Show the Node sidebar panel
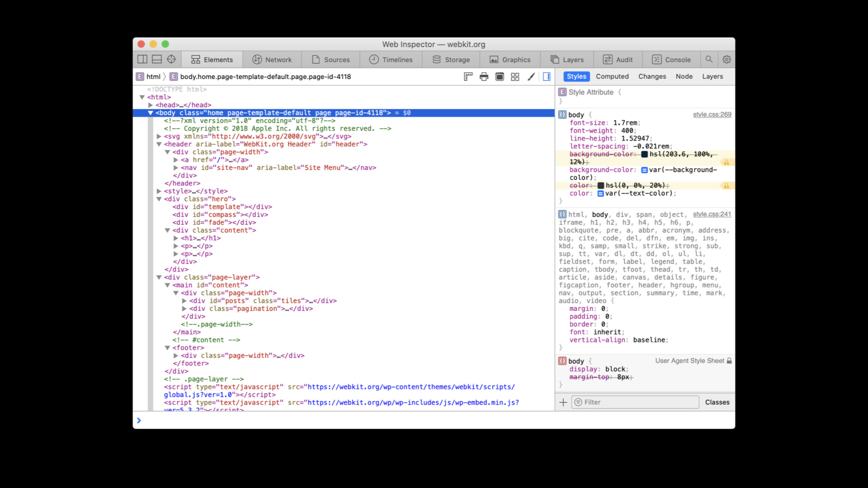Viewport: 868px width, 488px height. coord(684,77)
